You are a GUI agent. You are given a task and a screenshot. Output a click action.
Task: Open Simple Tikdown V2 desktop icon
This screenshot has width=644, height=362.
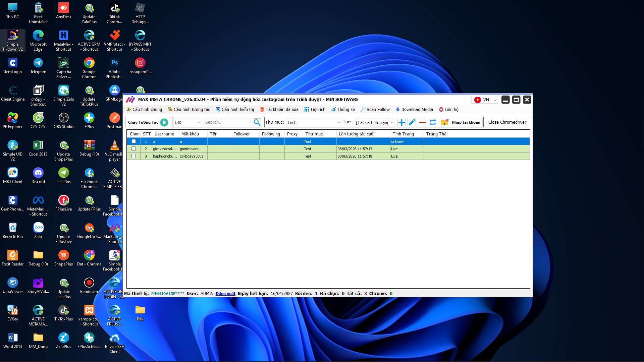coord(13,41)
